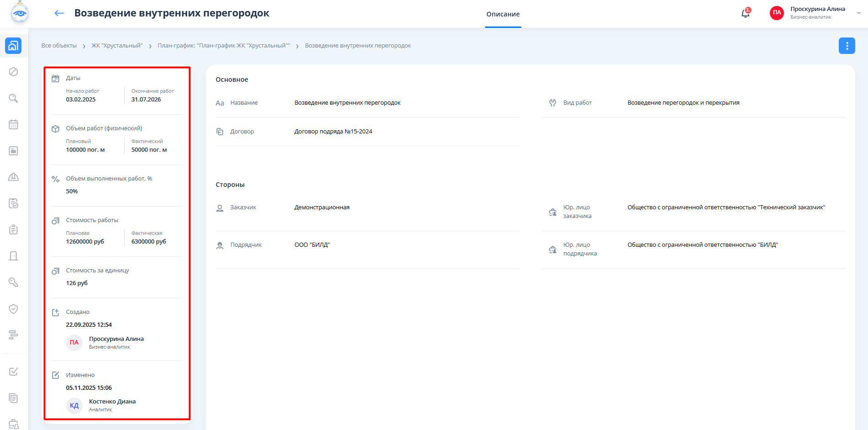The image size is (868, 430).
Task: Open the shield checkmark icon in sidebar
Action: (13, 309)
